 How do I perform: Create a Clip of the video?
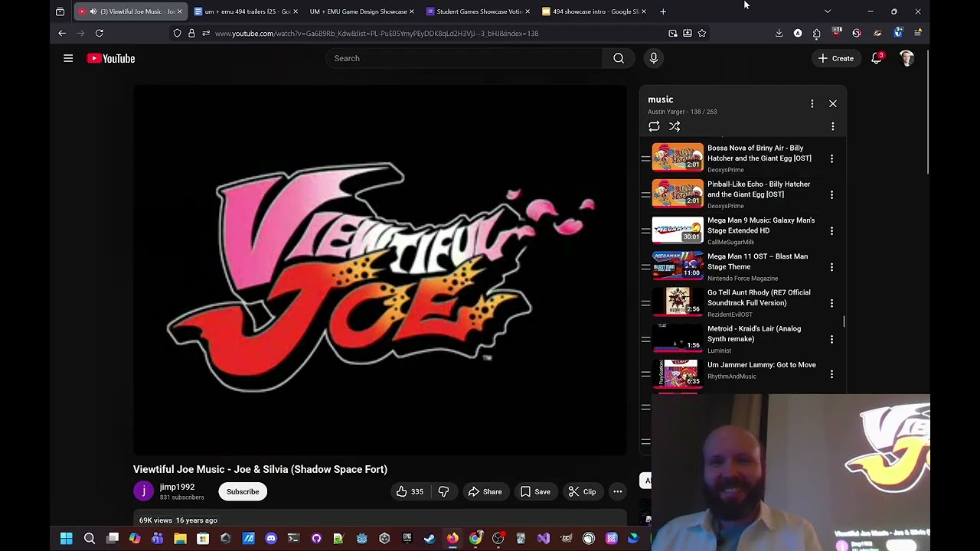tap(582, 491)
